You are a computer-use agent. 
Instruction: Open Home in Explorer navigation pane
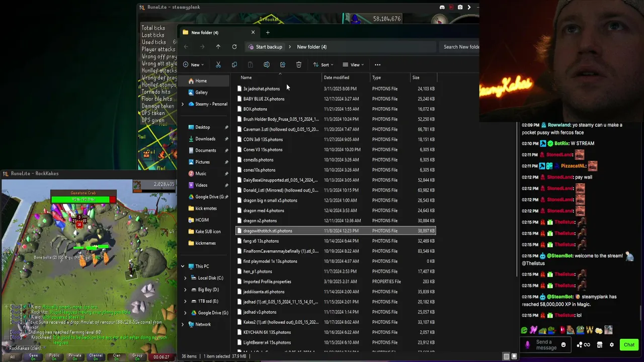point(205,81)
